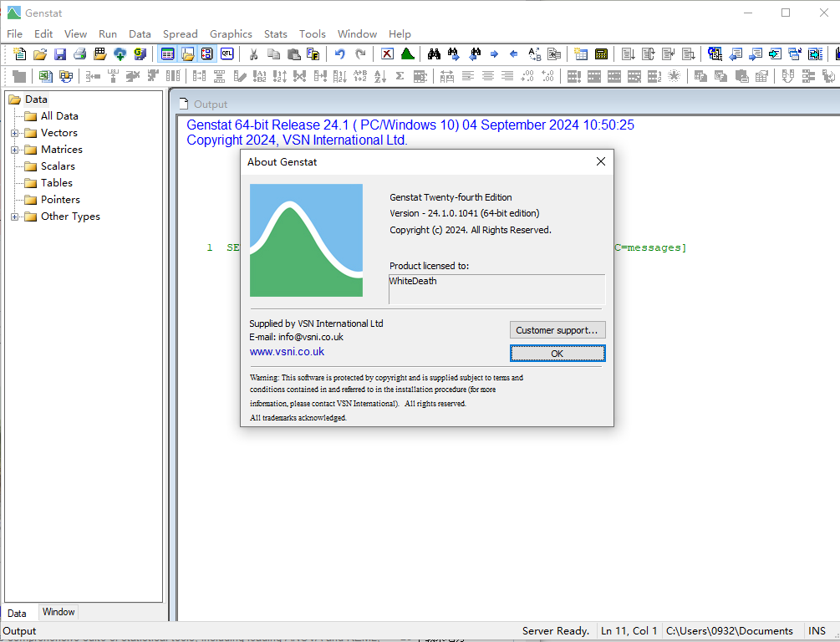
Task: Click the Print toolbar icon
Action: (x=80, y=54)
